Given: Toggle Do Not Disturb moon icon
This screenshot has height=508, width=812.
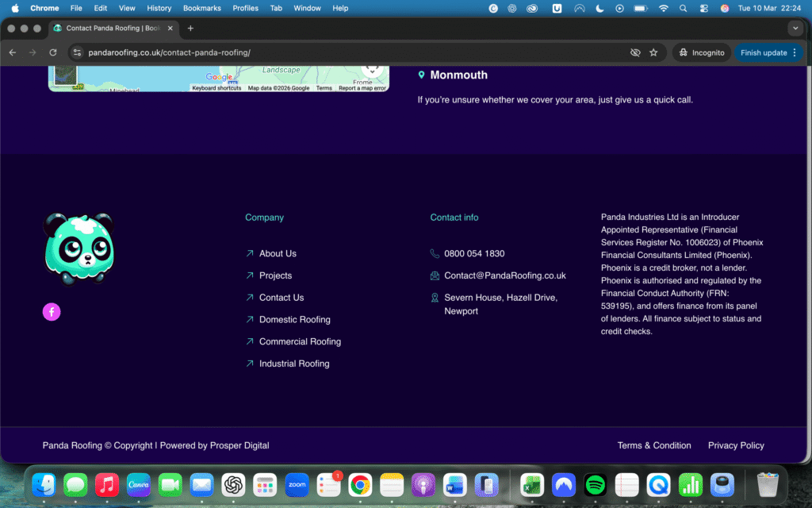Looking at the screenshot, I should tap(599, 8).
